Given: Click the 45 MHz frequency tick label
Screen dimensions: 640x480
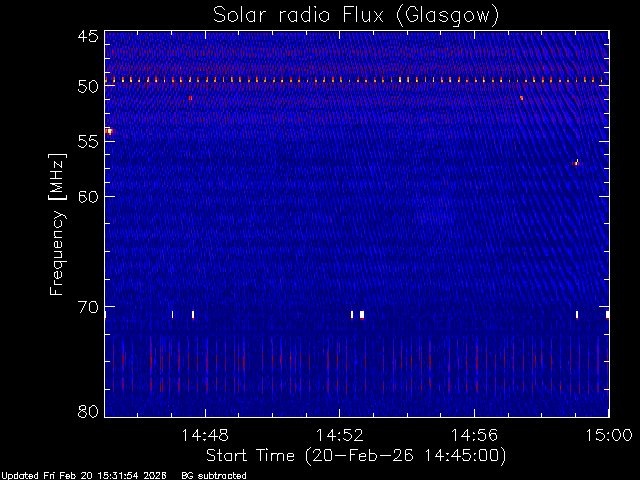Looking at the screenshot, I should point(88,36).
